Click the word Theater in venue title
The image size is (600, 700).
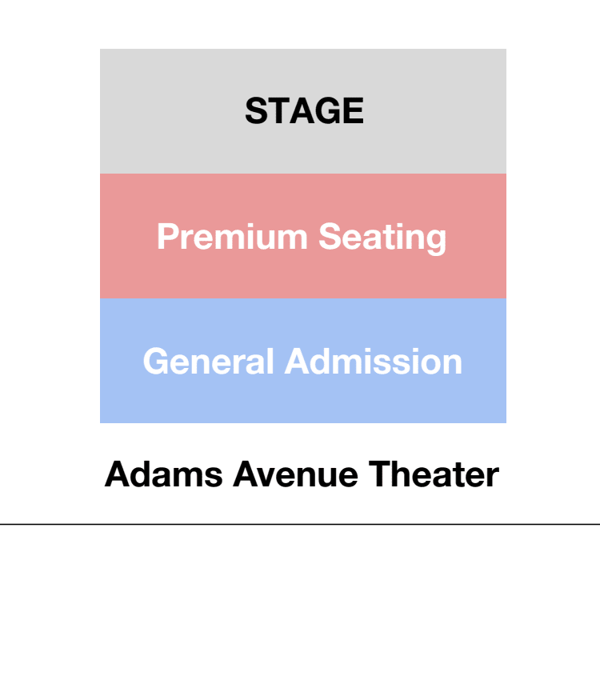pyautogui.click(x=434, y=474)
